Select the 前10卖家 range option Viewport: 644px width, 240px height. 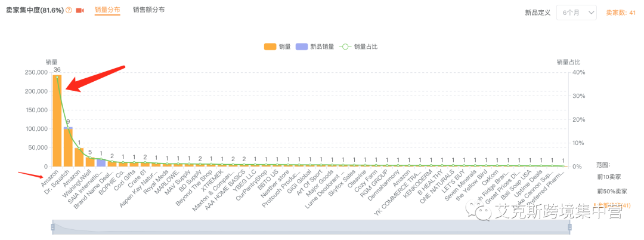(x=608, y=177)
